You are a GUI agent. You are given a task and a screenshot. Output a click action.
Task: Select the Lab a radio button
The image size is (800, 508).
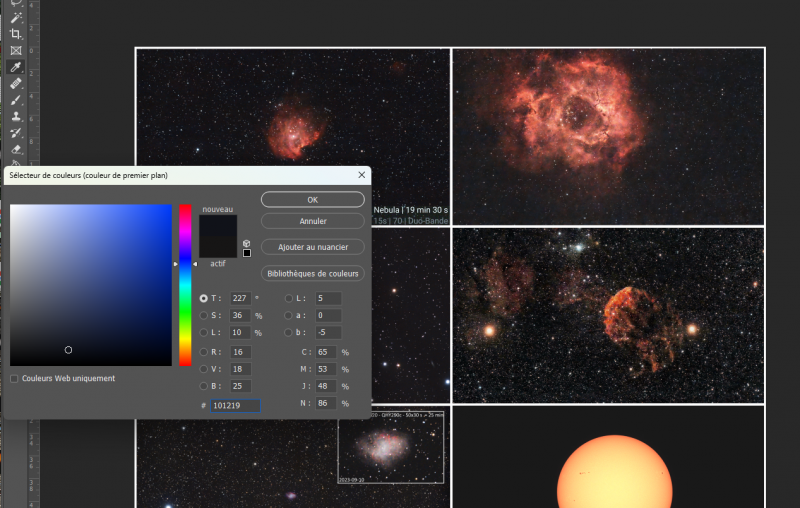click(289, 316)
